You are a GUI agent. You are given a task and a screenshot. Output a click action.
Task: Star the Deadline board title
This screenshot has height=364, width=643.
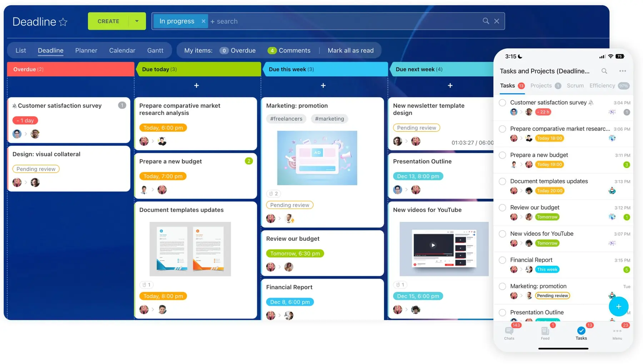[63, 22]
